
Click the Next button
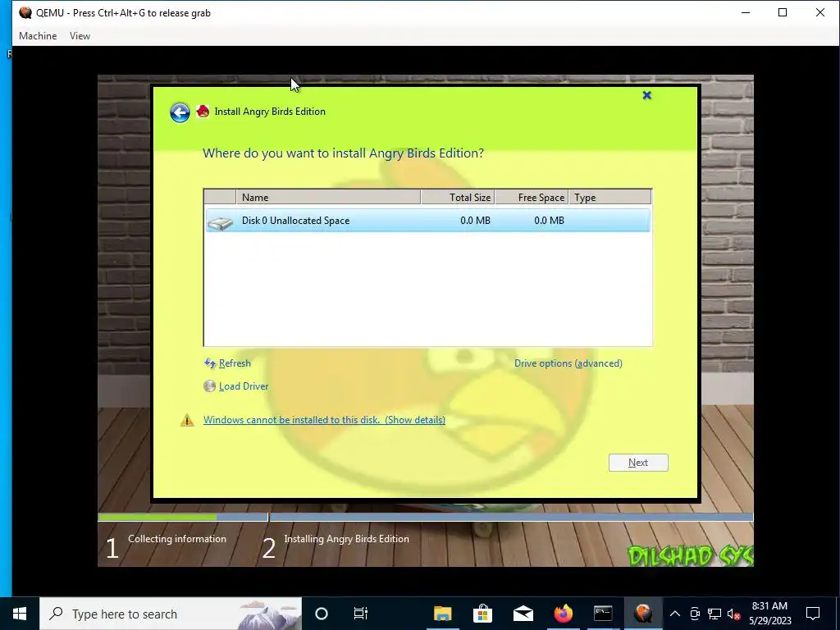[x=638, y=463]
